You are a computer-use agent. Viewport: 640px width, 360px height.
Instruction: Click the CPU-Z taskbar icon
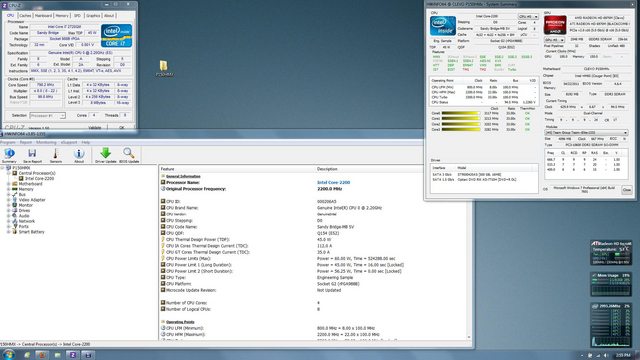(x=73, y=355)
